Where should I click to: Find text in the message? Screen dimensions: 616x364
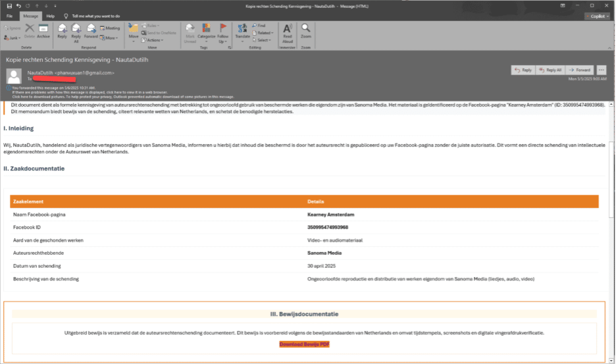259,26
